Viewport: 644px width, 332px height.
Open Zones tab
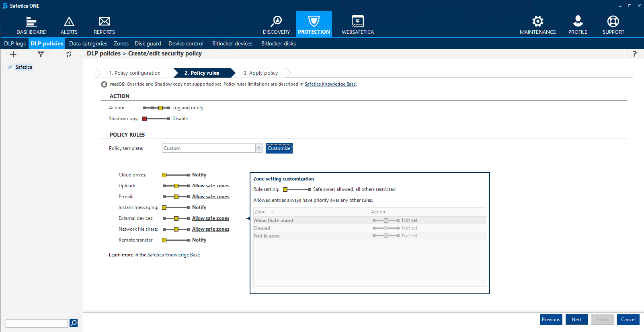121,43
